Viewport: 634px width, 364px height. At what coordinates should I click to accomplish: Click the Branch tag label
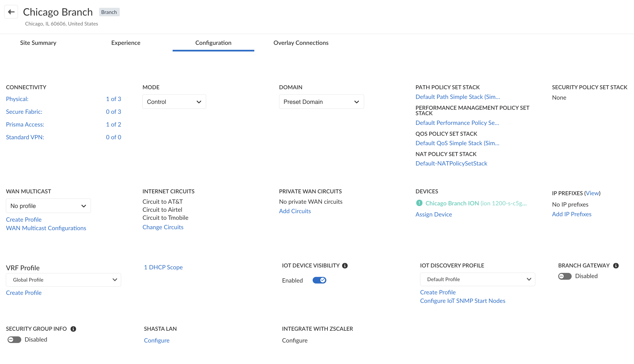coord(109,12)
